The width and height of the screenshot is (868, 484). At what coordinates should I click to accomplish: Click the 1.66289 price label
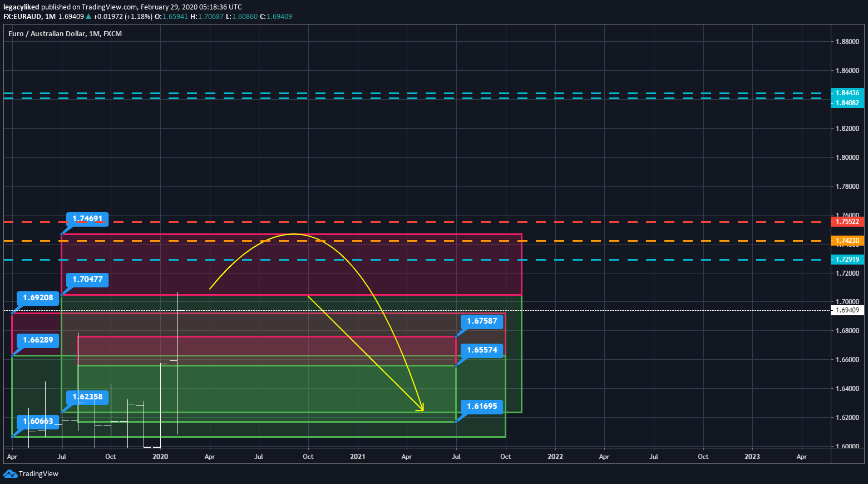coord(38,340)
